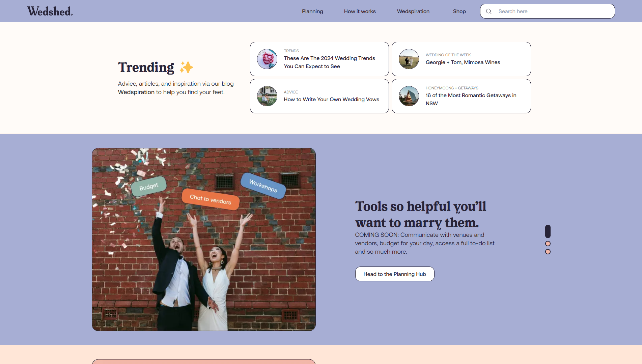This screenshot has width=642, height=364.
Task: Open the How it works menu
Action: [x=360, y=11]
